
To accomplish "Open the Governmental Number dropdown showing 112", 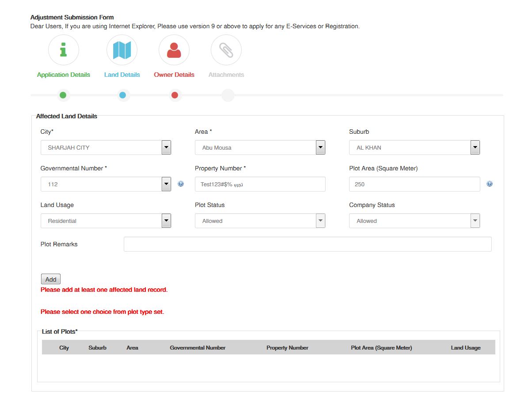I will tap(106, 184).
